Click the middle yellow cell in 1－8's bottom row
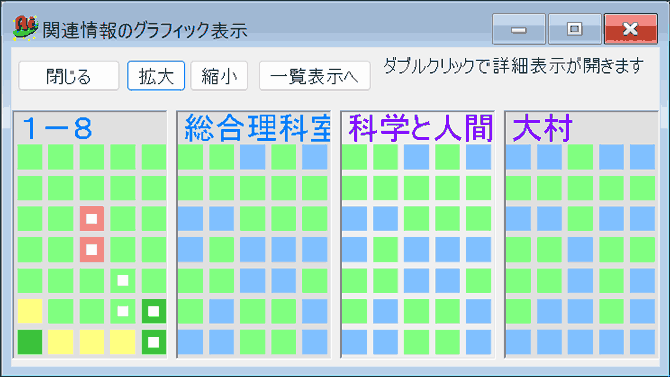The height and width of the screenshot is (377, 670). pos(92,342)
